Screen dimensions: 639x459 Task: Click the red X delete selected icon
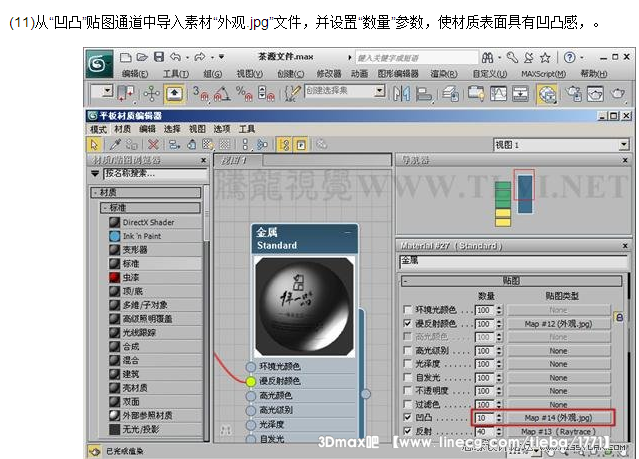click(x=153, y=144)
